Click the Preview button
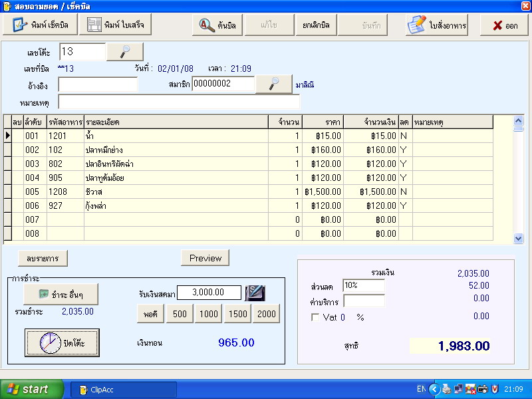532x399 pixels. click(205, 257)
